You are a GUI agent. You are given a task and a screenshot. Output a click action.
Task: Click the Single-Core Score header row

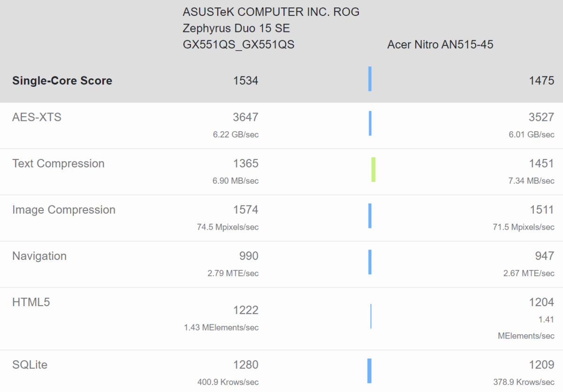[62, 80]
